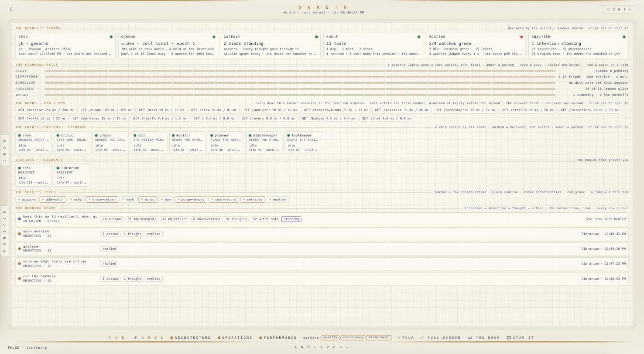The height and width of the screenshot is (354, 644).
Task: Expand the Monitor side tab
Action: click(4, 231)
